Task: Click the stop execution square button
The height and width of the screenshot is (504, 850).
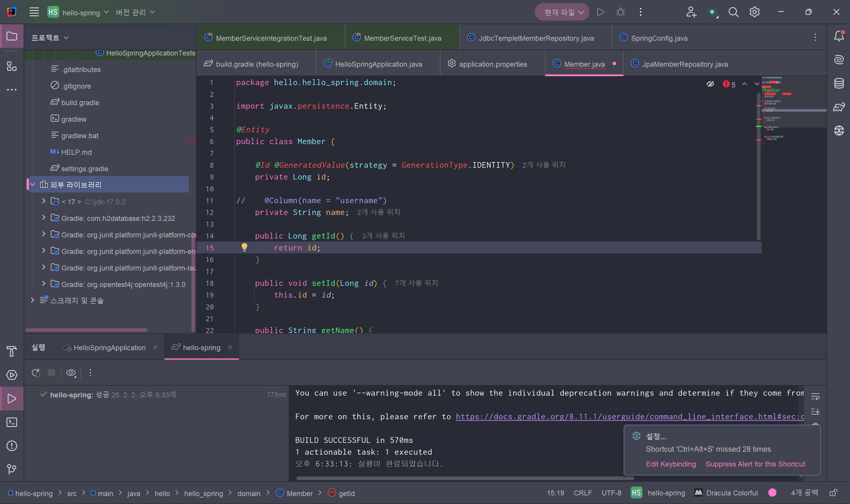Action: tap(51, 373)
